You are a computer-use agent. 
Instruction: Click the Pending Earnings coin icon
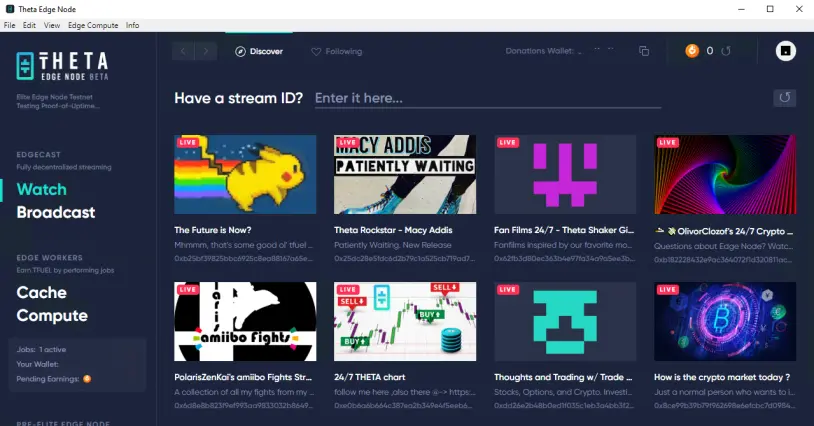pos(87,379)
